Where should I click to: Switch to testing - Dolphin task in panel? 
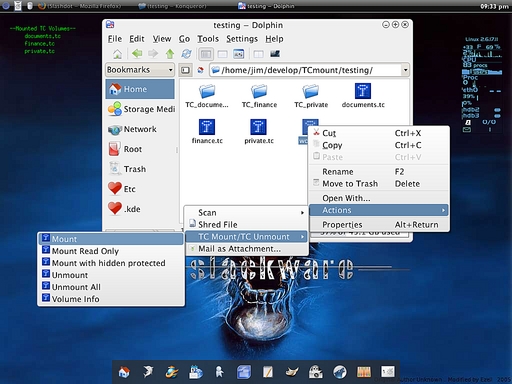(266, 6)
